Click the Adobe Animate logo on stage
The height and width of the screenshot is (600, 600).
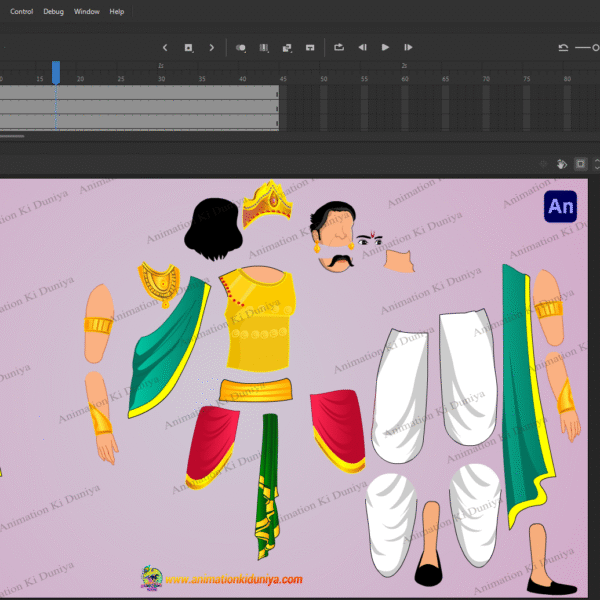560,206
